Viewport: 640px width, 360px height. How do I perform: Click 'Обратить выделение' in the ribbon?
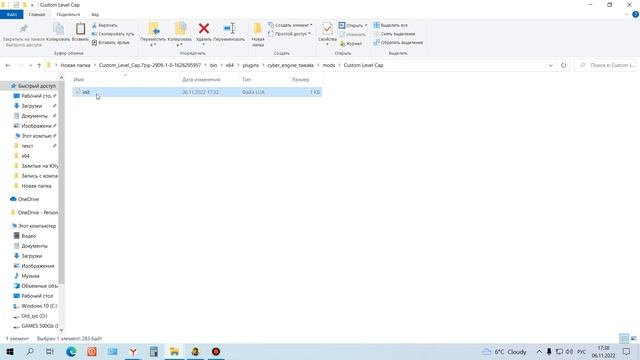click(398, 42)
